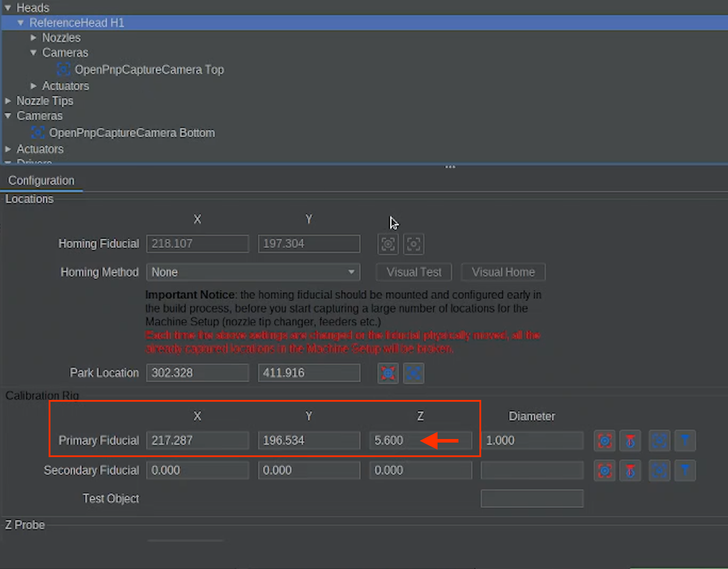Click Homing Fiducial capture camera icon
The height and width of the screenshot is (569, 728).
coord(388,244)
